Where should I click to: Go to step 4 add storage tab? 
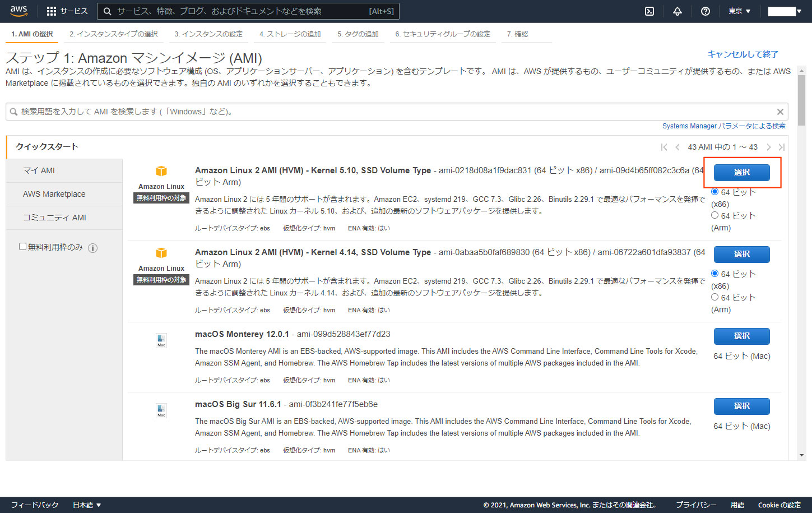click(x=290, y=34)
